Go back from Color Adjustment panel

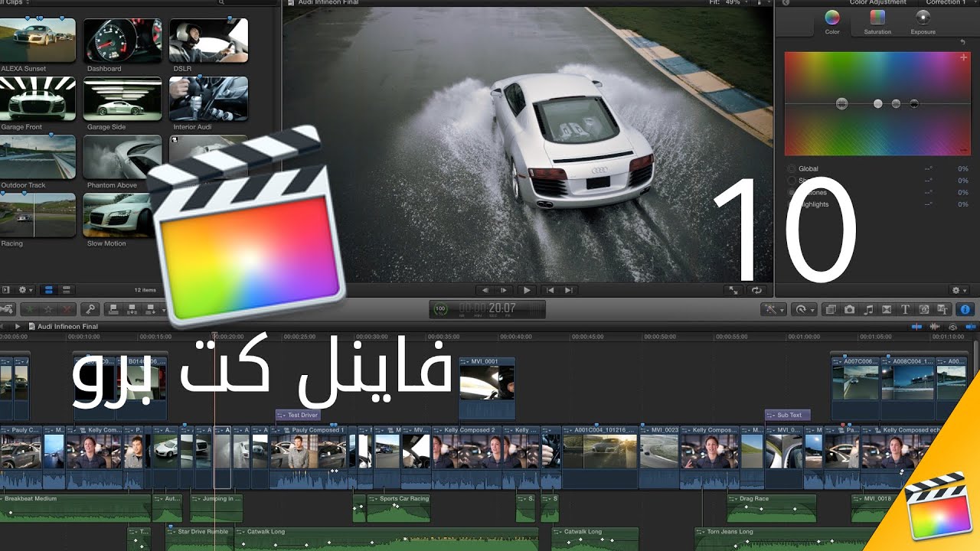(784, 2)
